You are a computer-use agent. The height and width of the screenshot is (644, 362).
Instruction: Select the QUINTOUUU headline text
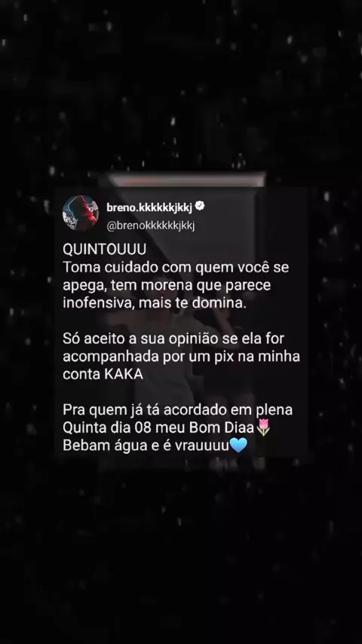pos(104,250)
